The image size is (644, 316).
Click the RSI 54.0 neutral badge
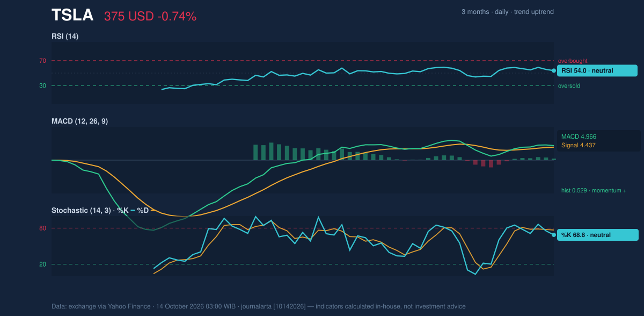(597, 70)
